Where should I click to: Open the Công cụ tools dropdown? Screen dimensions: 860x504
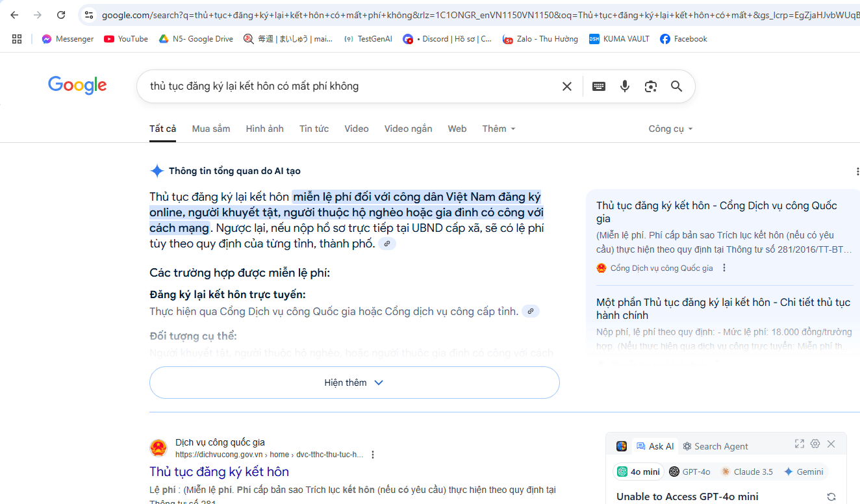pyautogui.click(x=671, y=129)
